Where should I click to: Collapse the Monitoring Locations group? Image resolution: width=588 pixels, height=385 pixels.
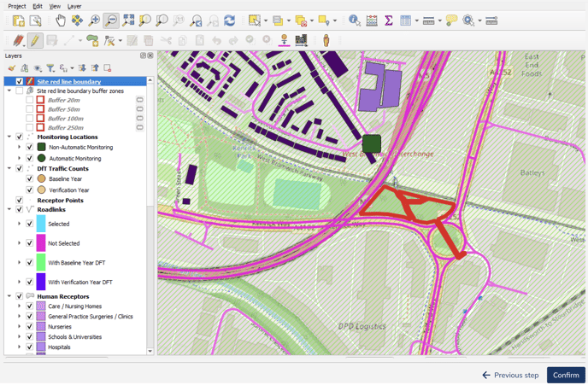point(9,137)
